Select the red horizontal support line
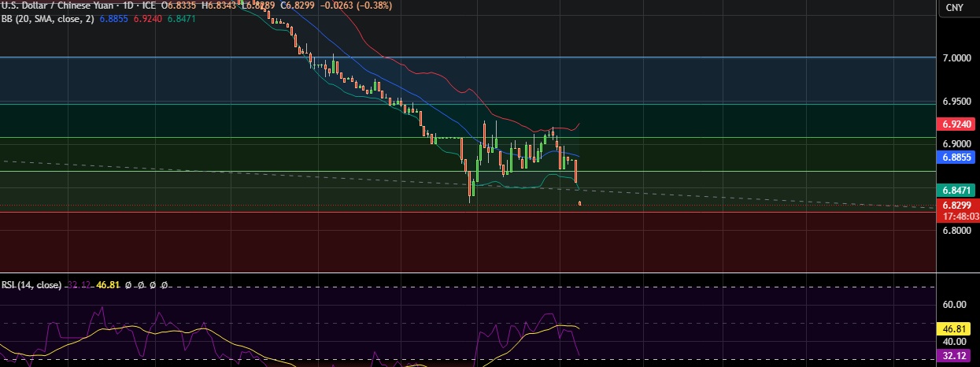Screen dimensions: 980x367 coord(468,212)
